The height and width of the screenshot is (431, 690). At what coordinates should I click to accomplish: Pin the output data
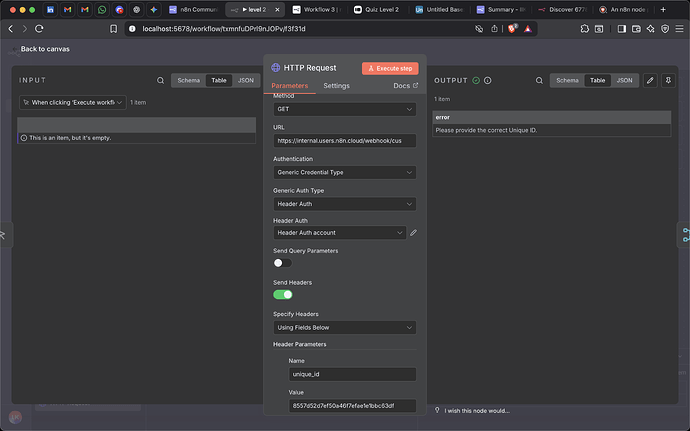(668, 80)
